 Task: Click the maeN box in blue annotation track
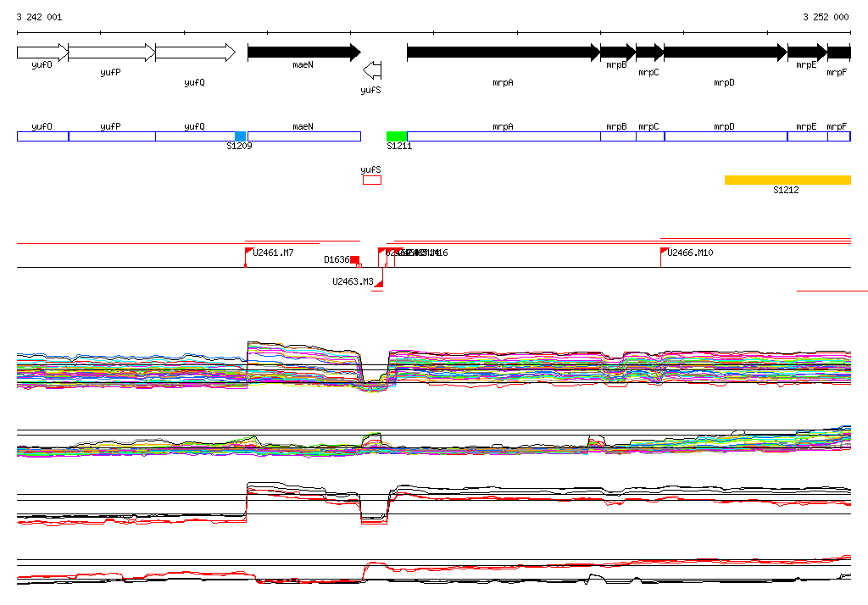click(303, 136)
